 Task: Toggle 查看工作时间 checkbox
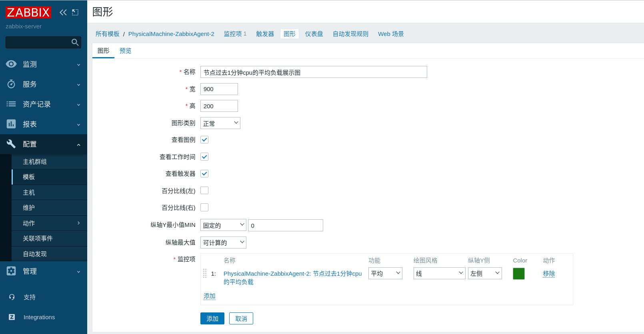tap(204, 157)
